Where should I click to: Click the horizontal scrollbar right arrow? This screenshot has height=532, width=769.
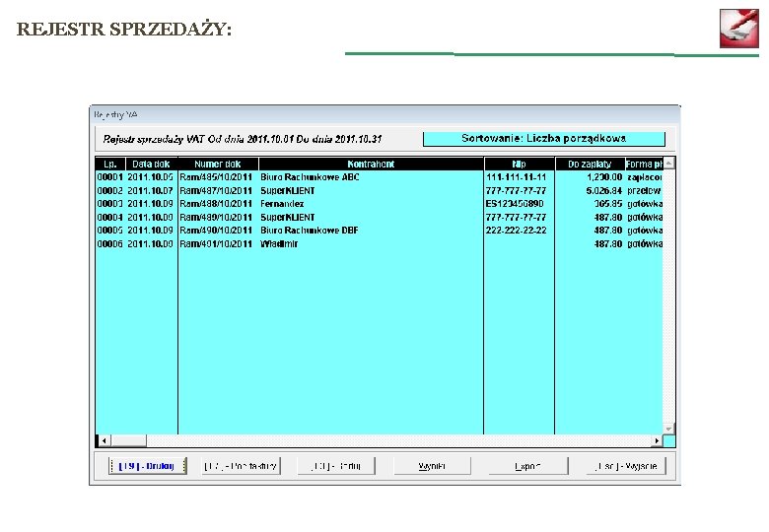click(657, 441)
